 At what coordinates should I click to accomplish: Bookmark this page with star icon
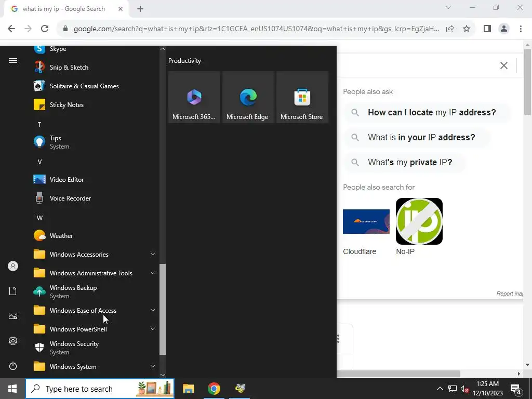click(x=467, y=29)
